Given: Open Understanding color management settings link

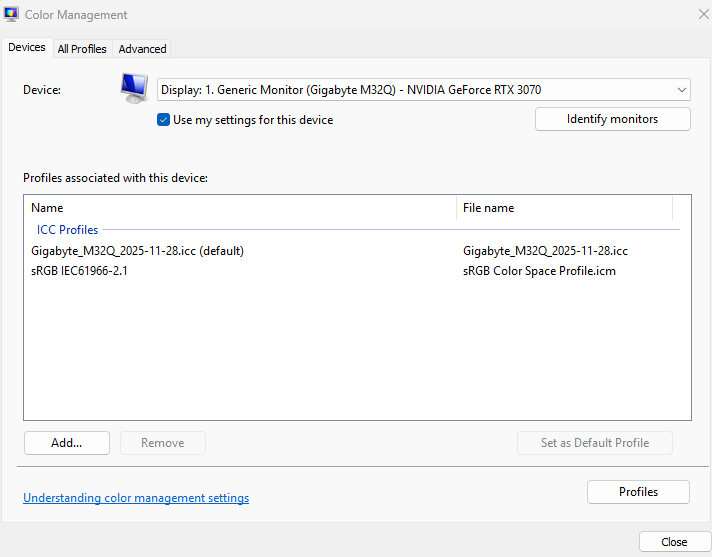Looking at the screenshot, I should click(x=136, y=498).
